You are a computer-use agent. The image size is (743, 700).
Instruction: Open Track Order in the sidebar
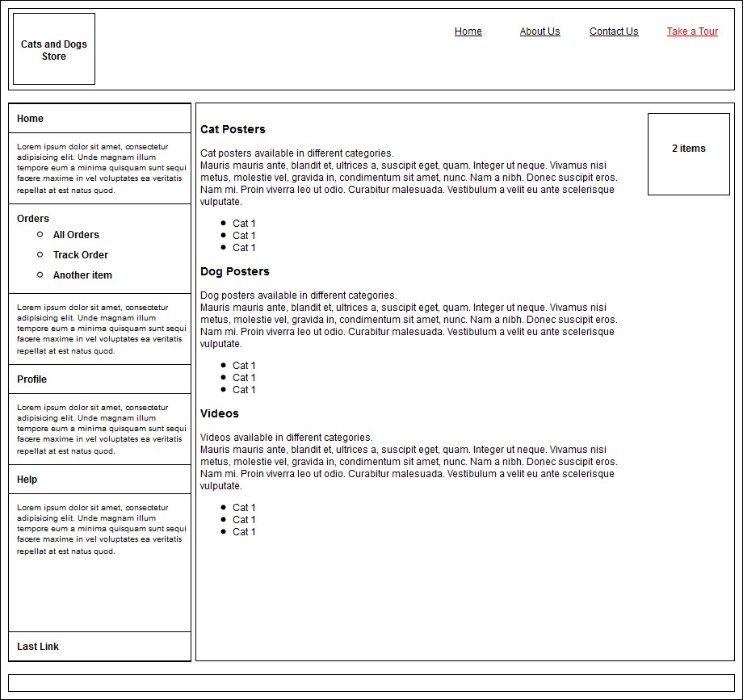click(x=81, y=255)
